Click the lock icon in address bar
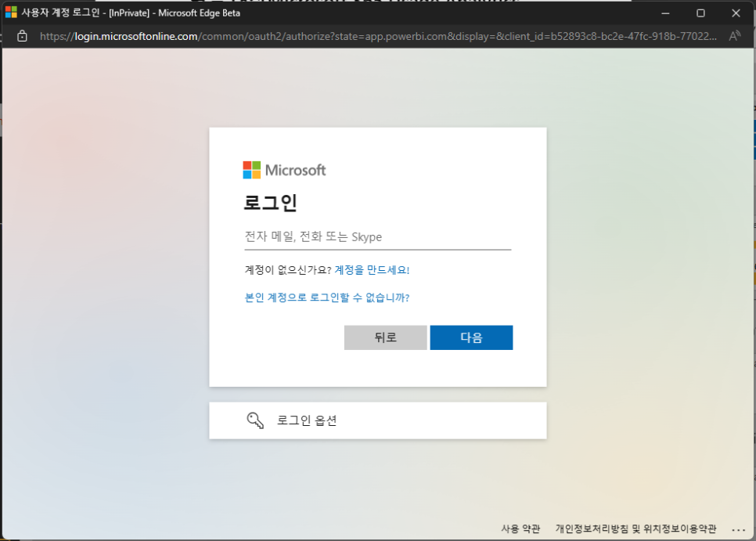 click(22, 36)
